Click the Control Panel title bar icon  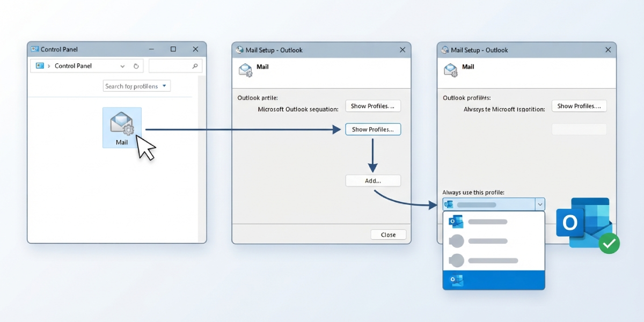pyautogui.click(x=35, y=49)
